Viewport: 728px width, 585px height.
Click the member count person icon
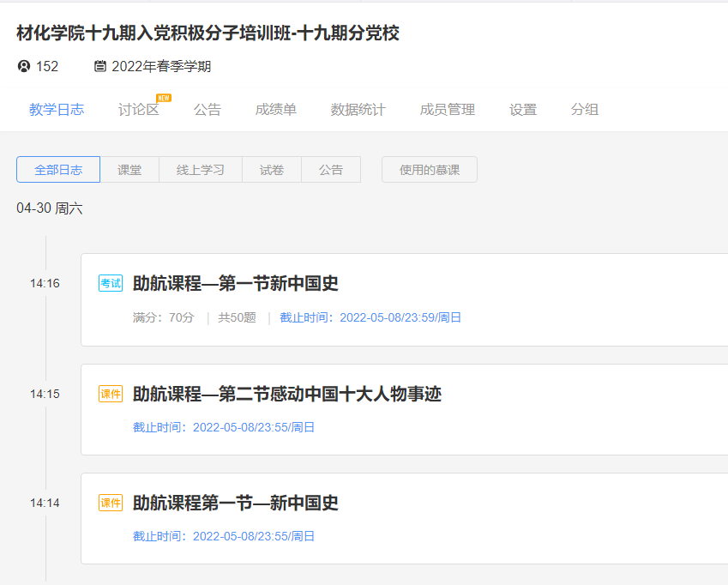(23, 67)
